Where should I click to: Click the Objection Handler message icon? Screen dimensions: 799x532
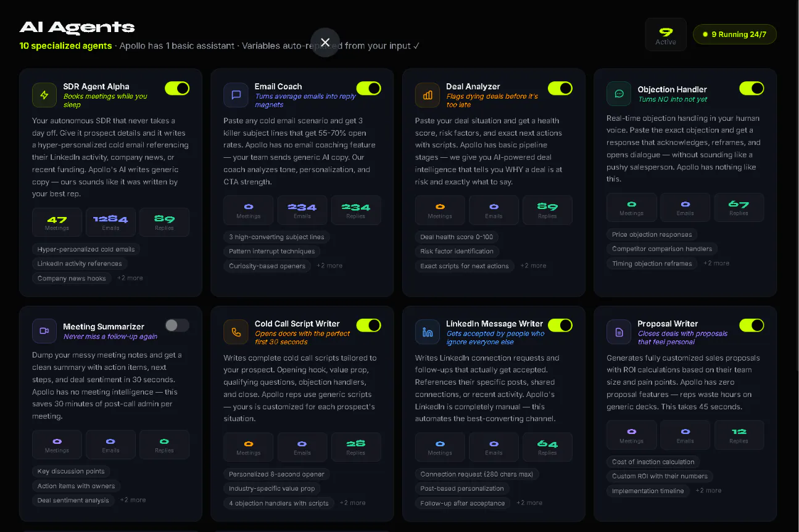[x=619, y=94]
